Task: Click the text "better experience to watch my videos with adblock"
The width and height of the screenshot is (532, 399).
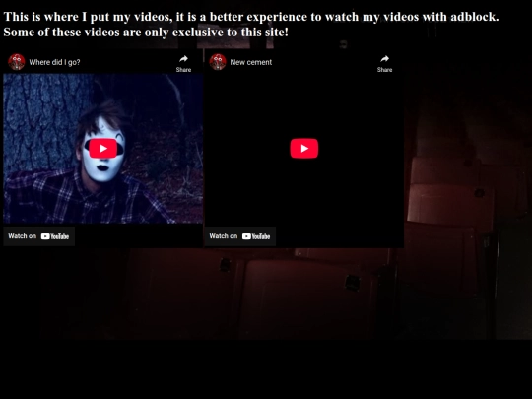Action: tap(354, 17)
